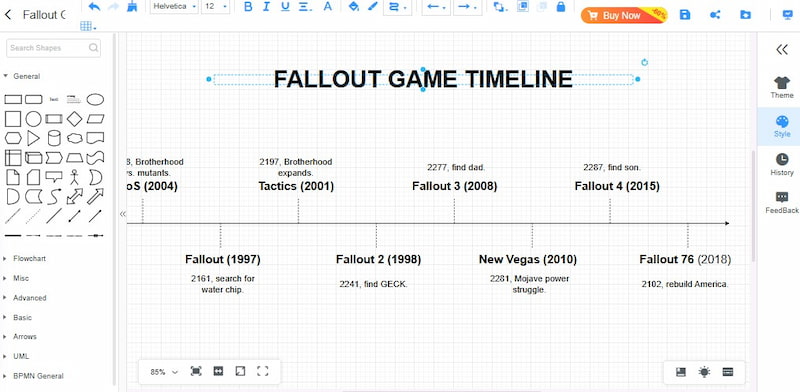Click the fill color bucket icon
The width and height of the screenshot is (800, 392).
[x=354, y=7]
